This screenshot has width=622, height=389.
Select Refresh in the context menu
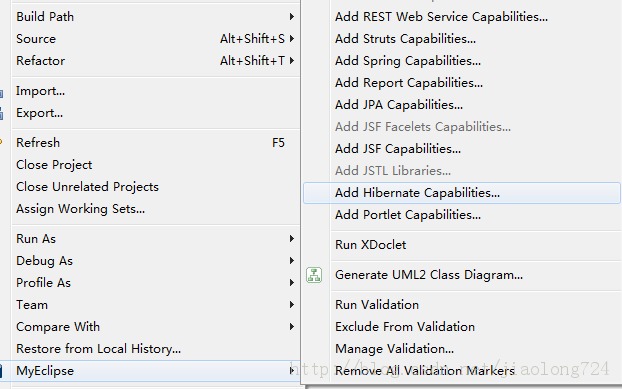pos(156,143)
